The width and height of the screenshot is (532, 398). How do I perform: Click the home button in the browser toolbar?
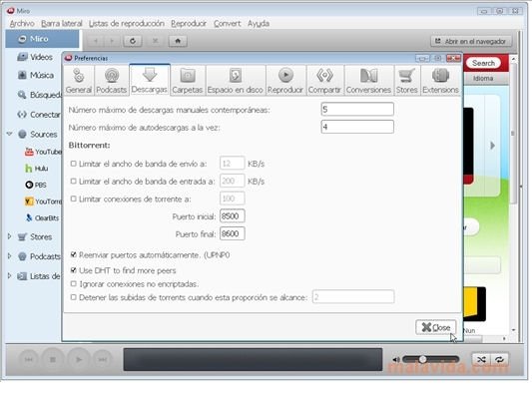178,41
